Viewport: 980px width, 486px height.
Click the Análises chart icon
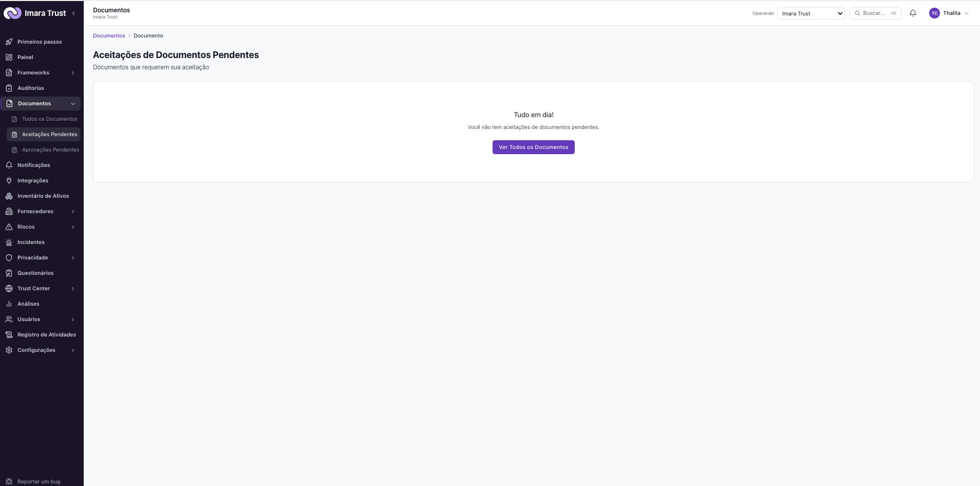pyautogui.click(x=9, y=304)
